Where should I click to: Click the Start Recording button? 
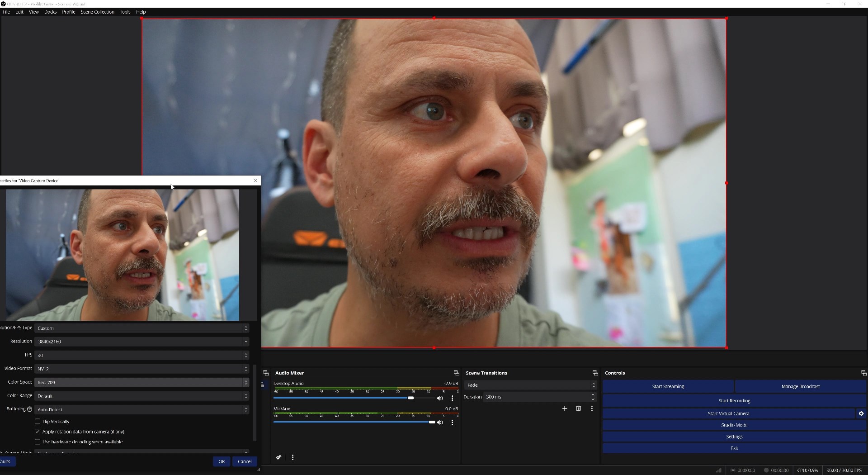tap(734, 401)
